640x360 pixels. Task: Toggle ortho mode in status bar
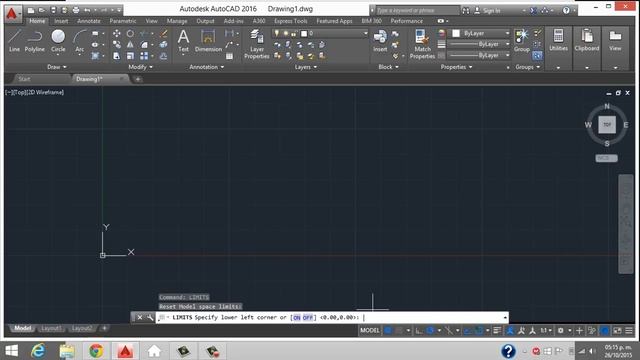click(x=419, y=330)
